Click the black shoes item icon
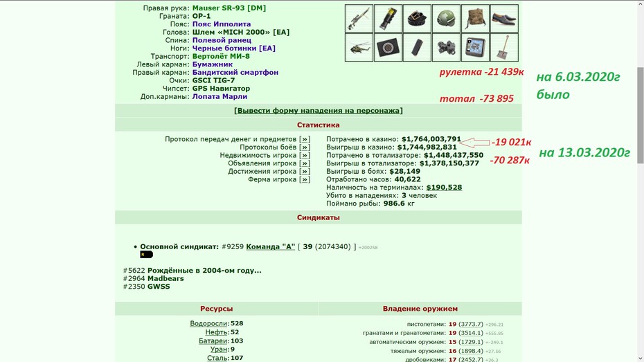This screenshot has width=644, height=362. point(504,19)
